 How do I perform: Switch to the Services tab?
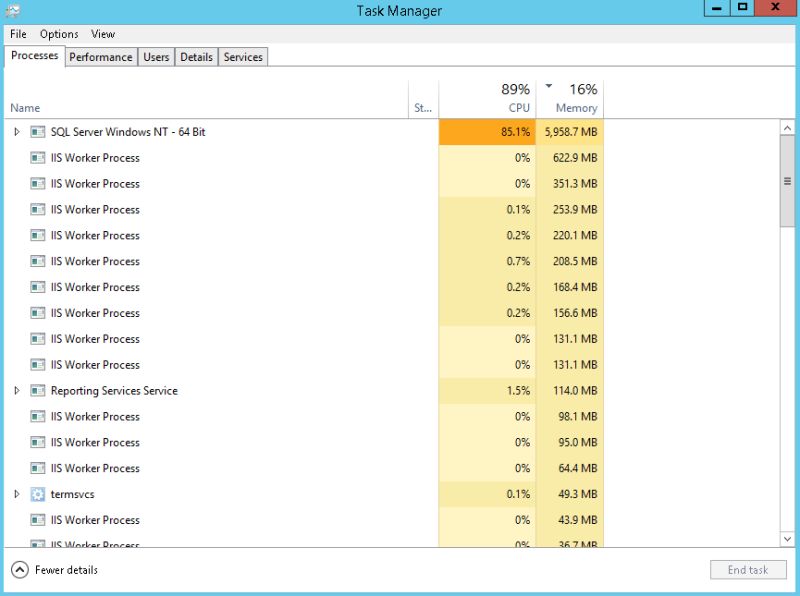coord(242,57)
